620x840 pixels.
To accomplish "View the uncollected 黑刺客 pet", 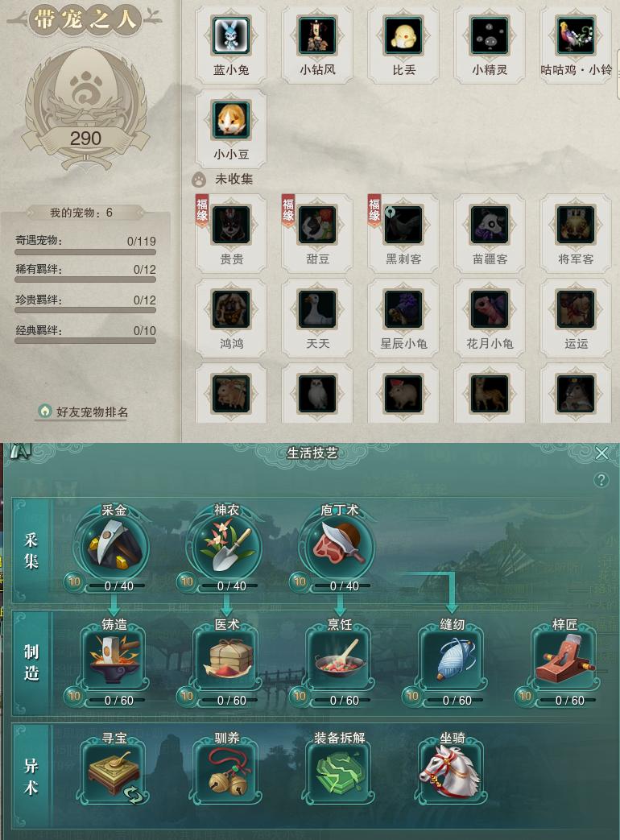I will click(x=403, y=225).
